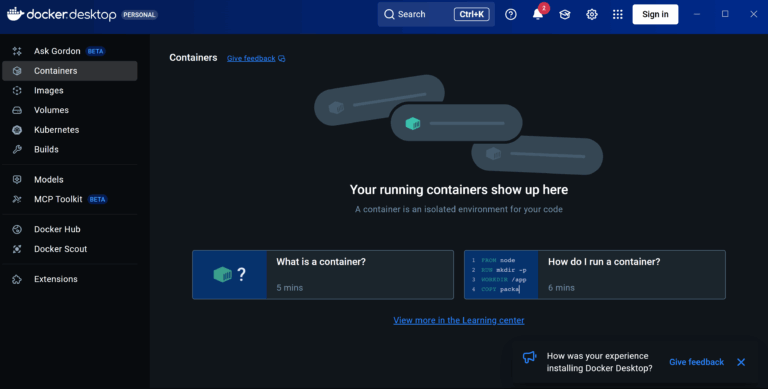The width and height of the screenshot is (768, 389).
Task: Click Give feedback in the install toast
Action: [x=696, y=362]
